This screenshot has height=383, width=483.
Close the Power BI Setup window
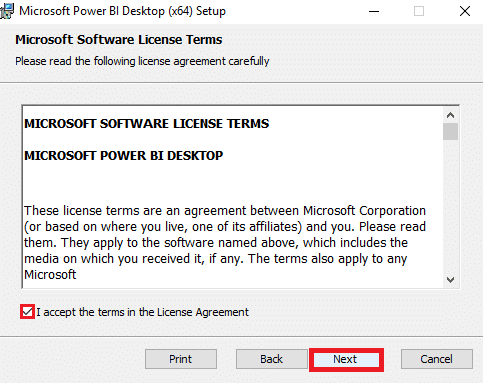[465, 11]
